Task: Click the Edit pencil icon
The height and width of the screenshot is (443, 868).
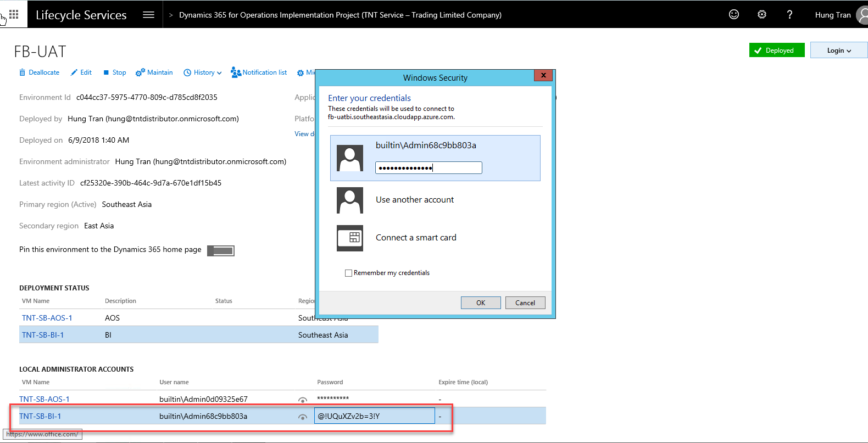Action: [x=74, y=72]
